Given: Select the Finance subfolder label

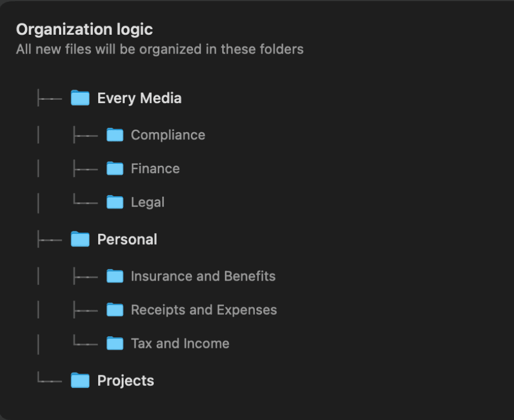Looking at the screenshot, I should coord(155,169).
